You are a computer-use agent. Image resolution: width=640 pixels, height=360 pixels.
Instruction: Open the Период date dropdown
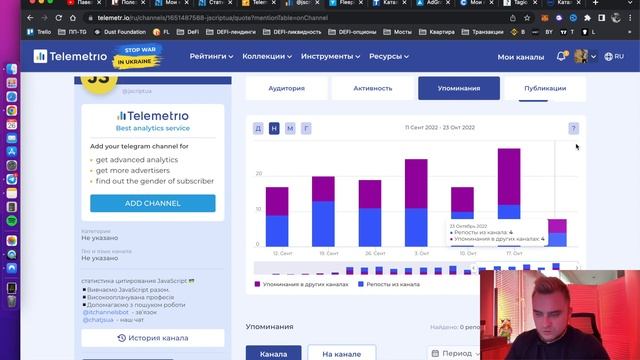tap(455, 353)
